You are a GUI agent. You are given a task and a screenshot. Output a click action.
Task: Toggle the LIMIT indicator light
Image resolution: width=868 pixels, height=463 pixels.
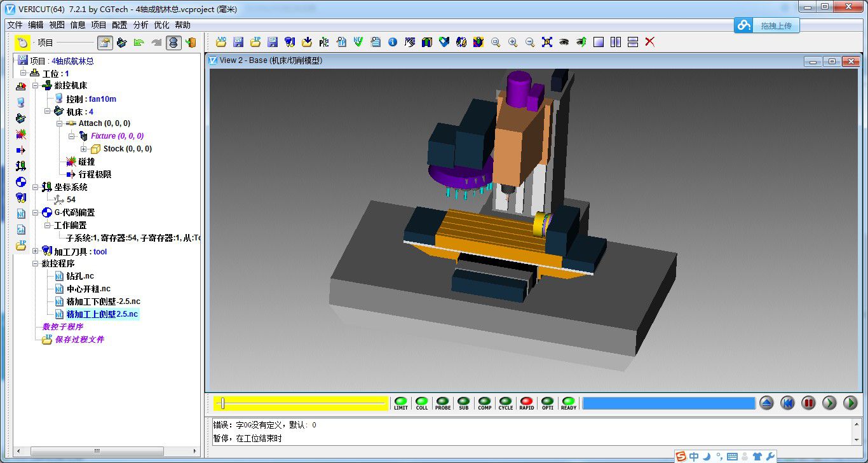coord(401,403)
